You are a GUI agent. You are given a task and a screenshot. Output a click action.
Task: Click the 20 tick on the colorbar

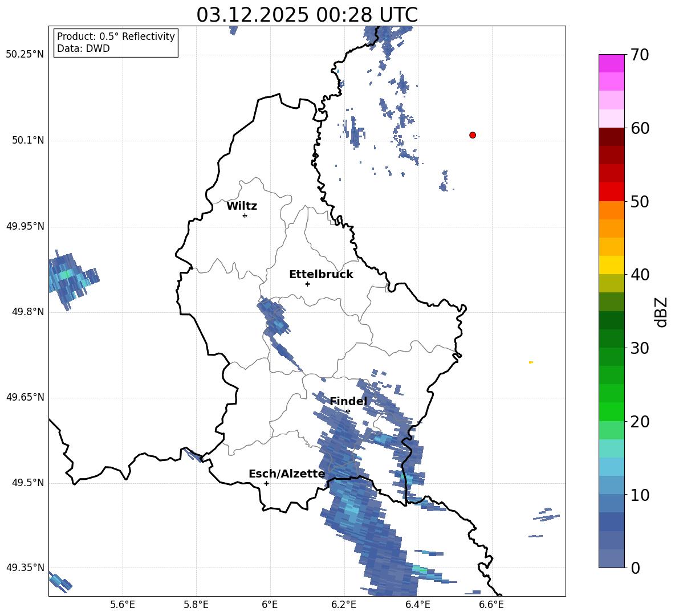click(x=639, y=422)
